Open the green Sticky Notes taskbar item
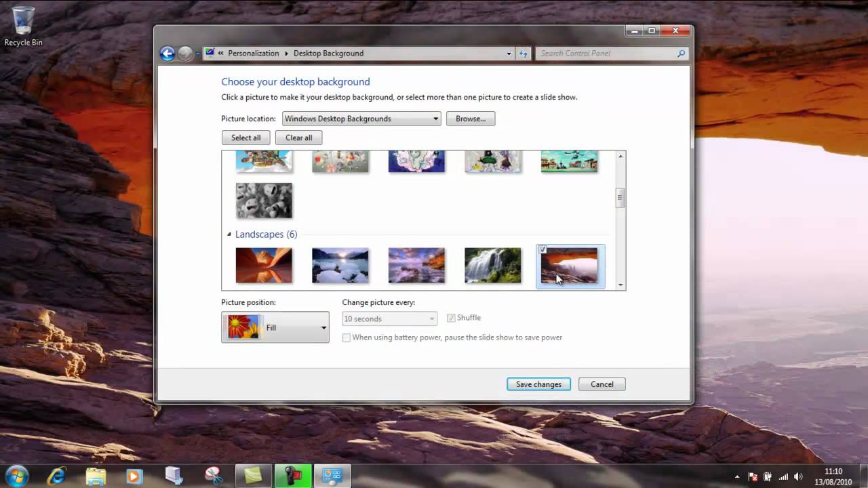 [254, 476]
